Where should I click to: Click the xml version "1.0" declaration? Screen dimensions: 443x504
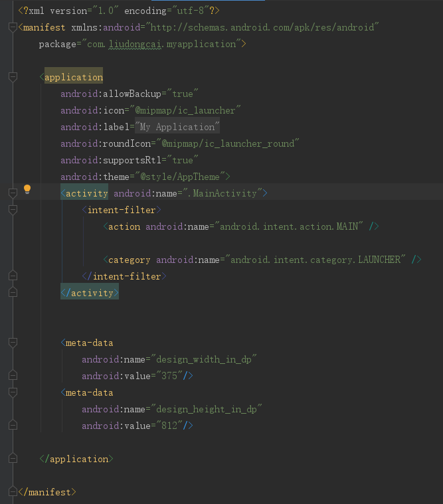[106, 11]
